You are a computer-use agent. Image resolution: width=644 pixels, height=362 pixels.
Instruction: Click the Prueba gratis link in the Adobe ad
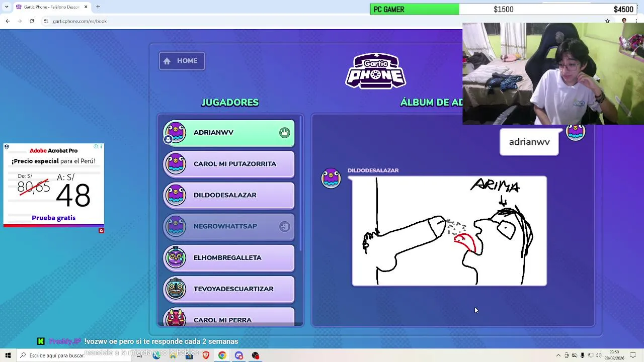(x=53, y=218)
